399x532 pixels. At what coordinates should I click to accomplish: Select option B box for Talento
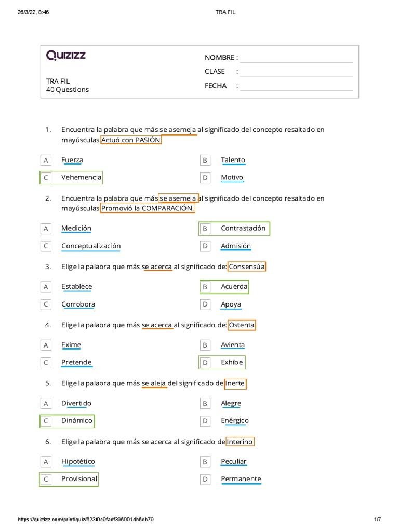click(x=205, y=161)
